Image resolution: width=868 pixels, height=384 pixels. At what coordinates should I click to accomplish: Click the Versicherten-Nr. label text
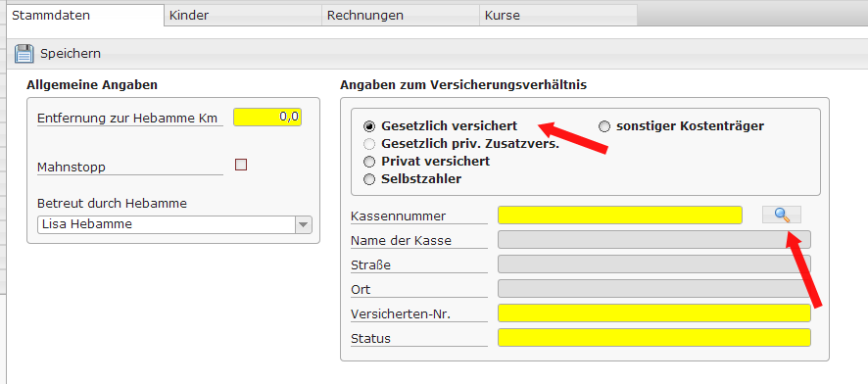pos(401,313)
